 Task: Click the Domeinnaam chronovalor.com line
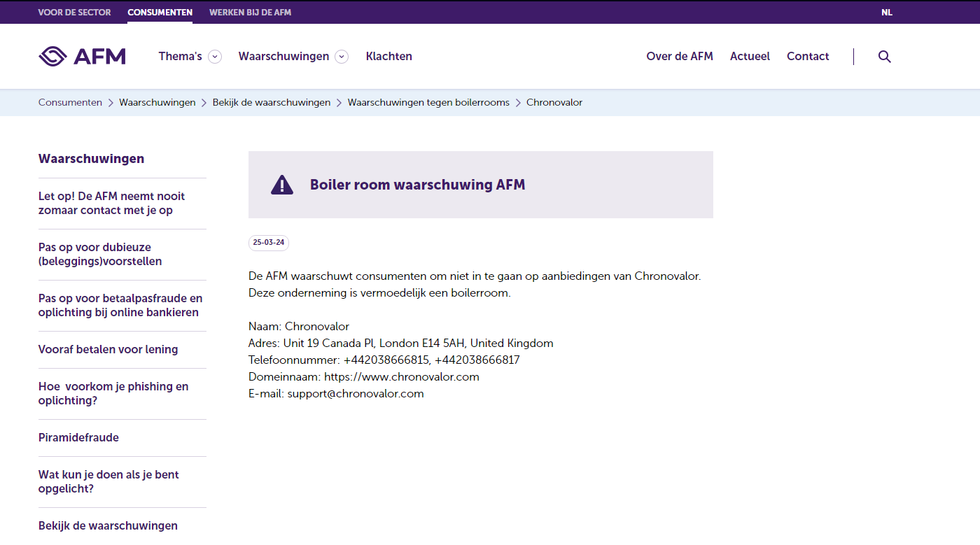[364, 377]
